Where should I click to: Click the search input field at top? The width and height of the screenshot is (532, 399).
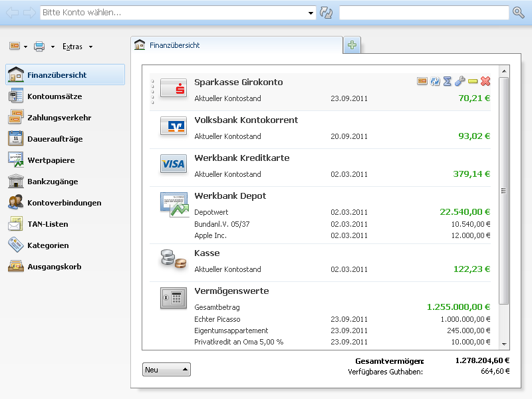coord(424,13)
